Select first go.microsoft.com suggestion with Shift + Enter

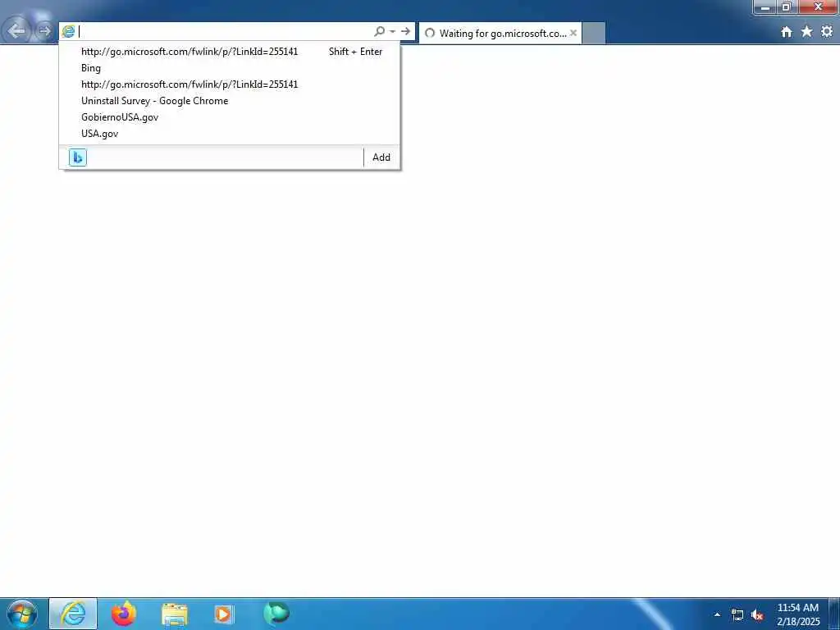230,52
